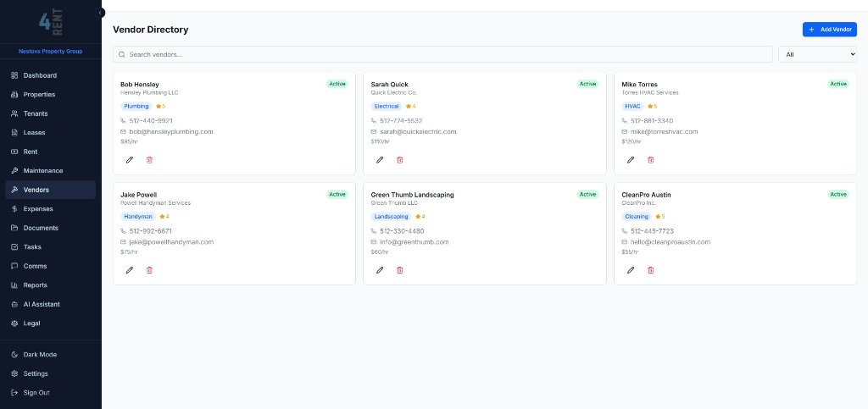Delete Jake Powell vendor trash icon
The height and width of the screenshot is (409, 868).
point(149,270)
